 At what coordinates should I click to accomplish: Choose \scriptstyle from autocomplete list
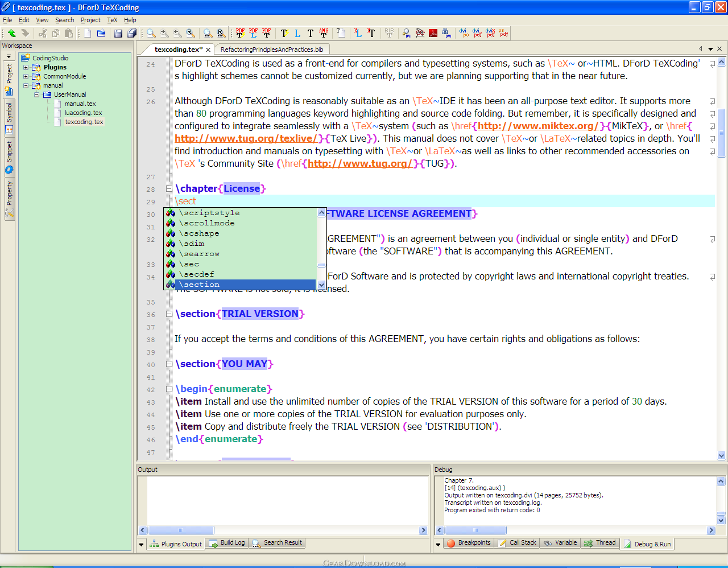[x=241, y=213]
